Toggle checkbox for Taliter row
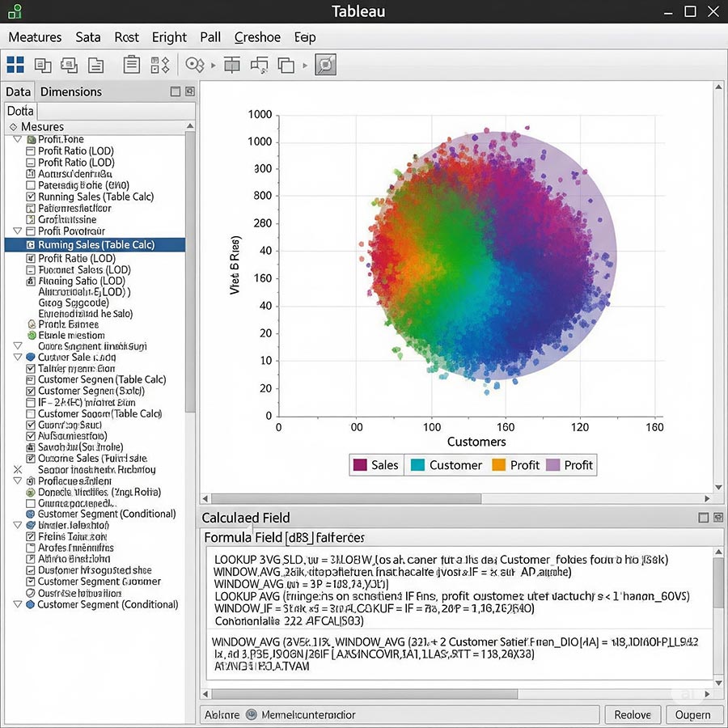 (31, 369)
